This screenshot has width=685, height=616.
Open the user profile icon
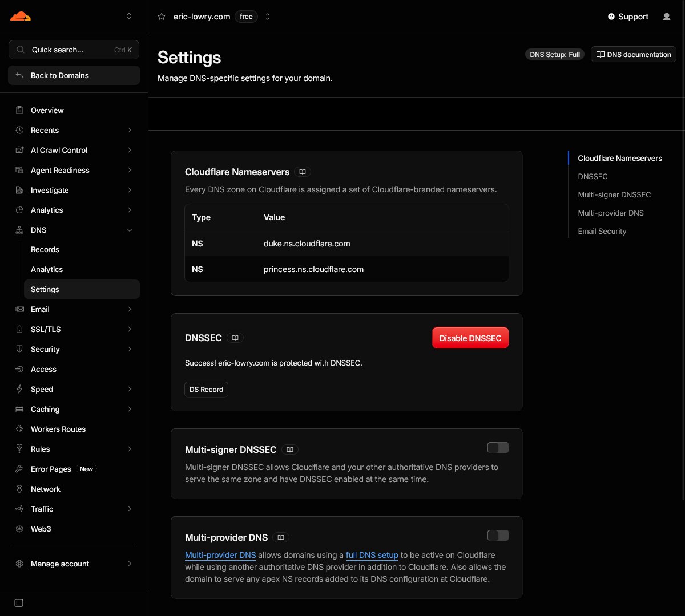[x=667, y=17]
